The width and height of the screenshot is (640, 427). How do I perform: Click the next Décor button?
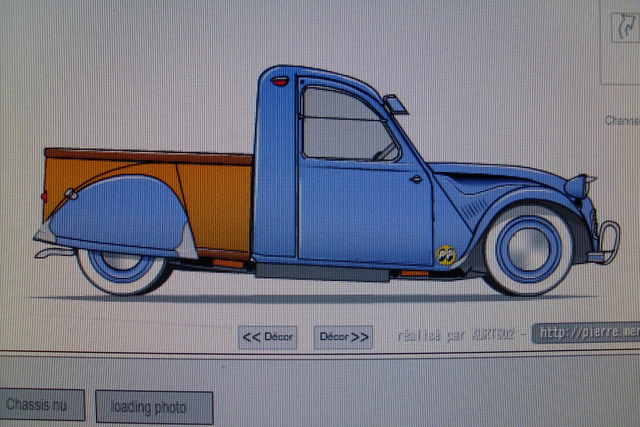pyautogui.click(x=343, y=338)
